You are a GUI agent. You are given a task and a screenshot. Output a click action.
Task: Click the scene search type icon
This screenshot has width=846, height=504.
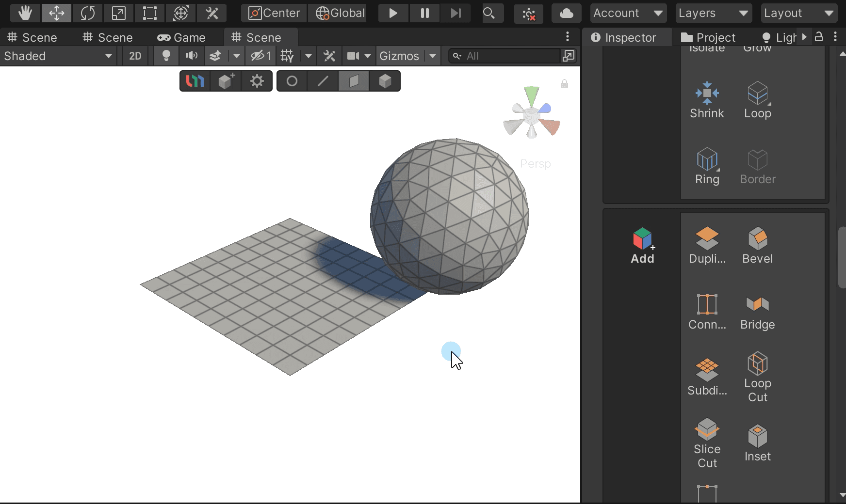tap(569, 56)
